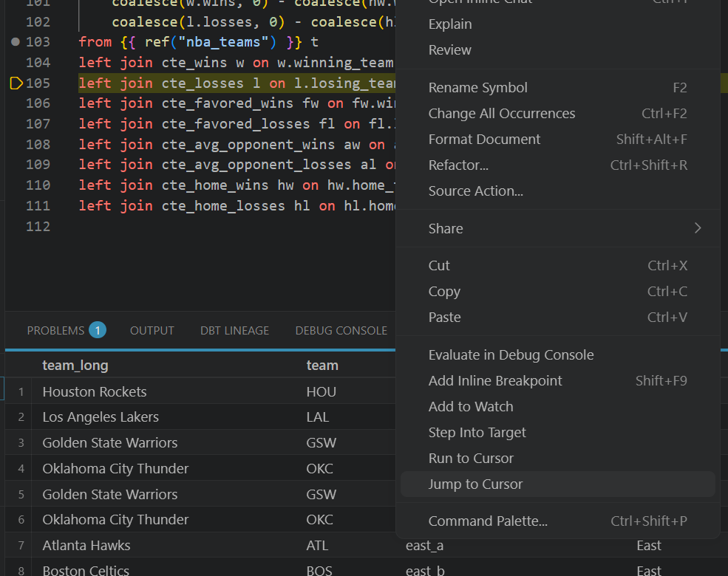Select Oklahoma City Thunder in row 6
728x576 pixels.
tap(115, 519)
